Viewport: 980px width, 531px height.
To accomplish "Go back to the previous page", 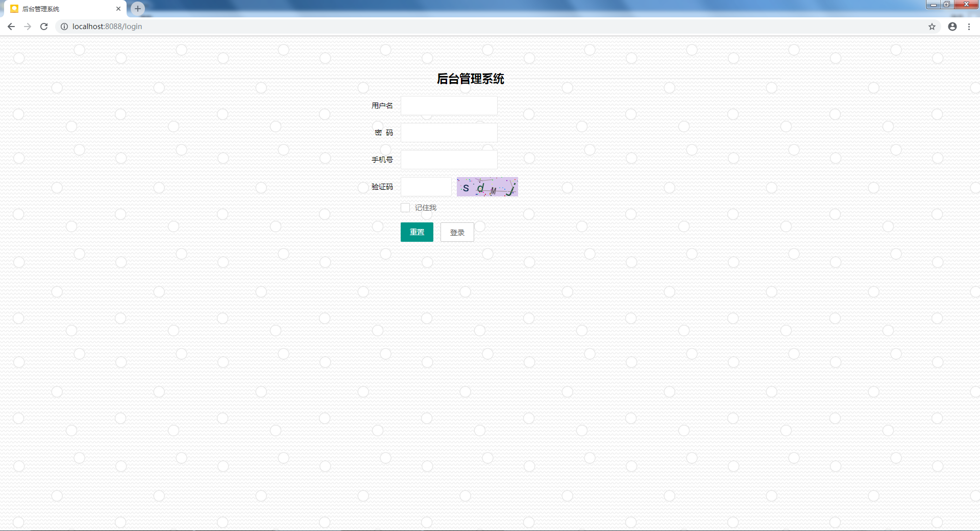I will coord(11,27).
